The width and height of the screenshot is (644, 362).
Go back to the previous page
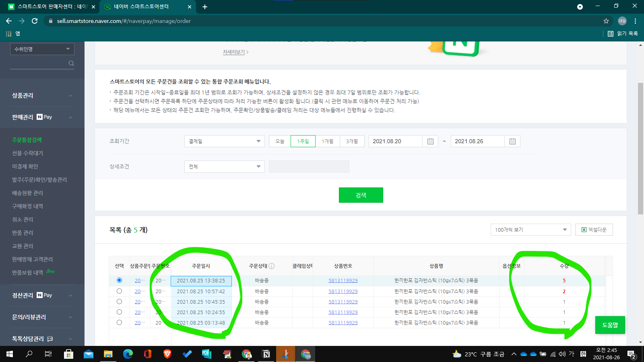(9, 21)
